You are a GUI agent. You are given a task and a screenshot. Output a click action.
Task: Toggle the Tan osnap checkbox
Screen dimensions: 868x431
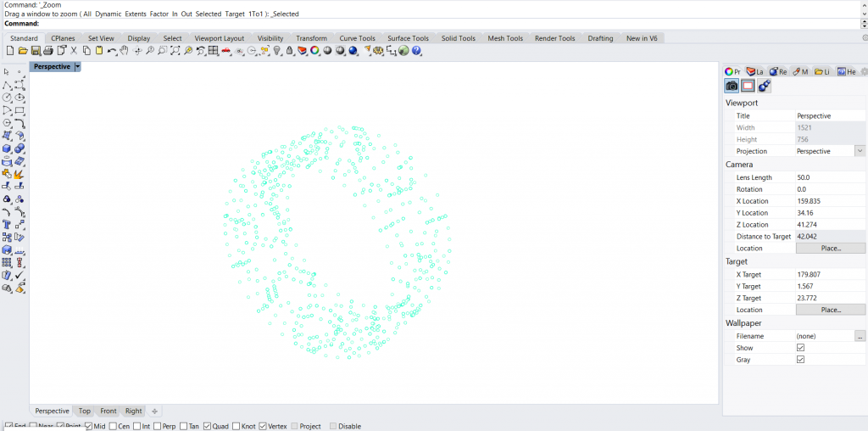click(x=184, y=426)
